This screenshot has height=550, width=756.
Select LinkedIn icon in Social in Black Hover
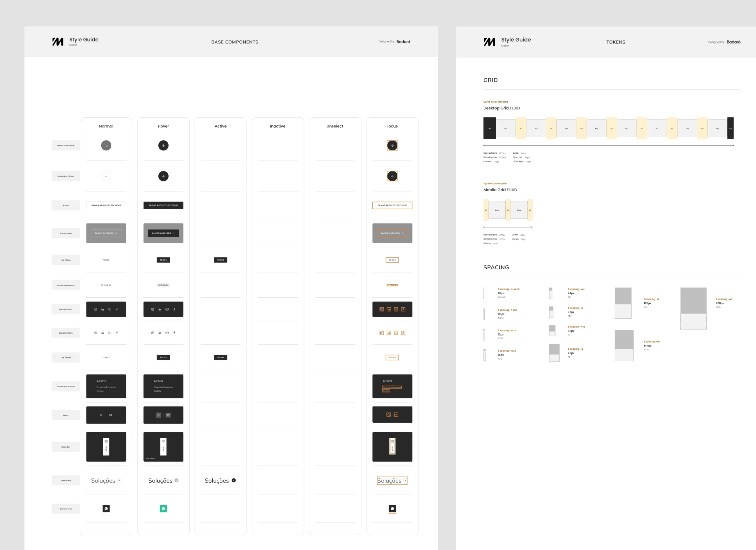tap(160, 309)
